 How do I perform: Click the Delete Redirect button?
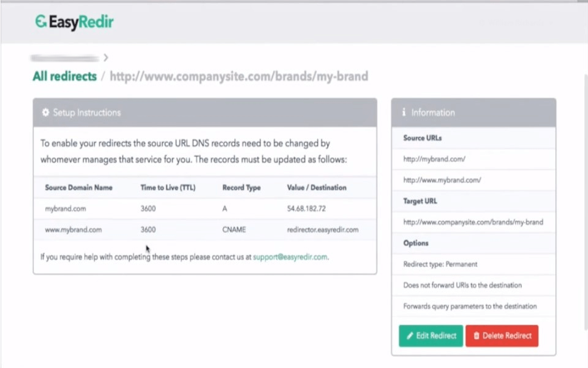click(x=502, y=335)
